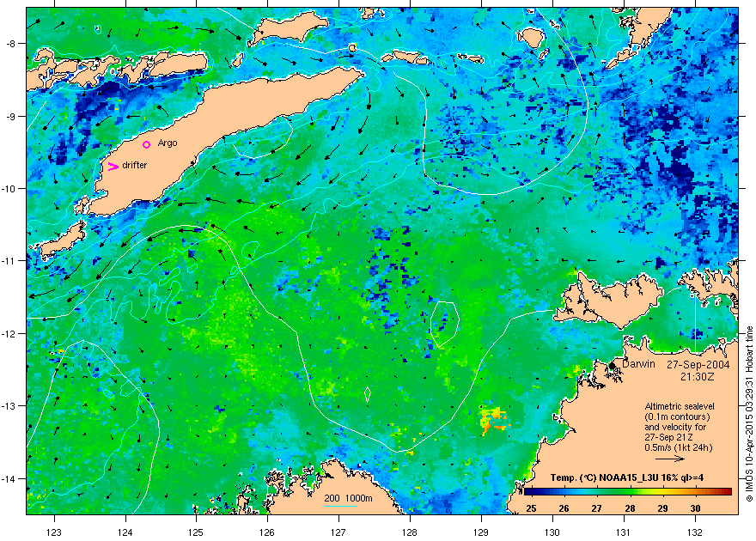Click colorbar label '30'
The height and width of the screenshot is (541, 756).
695,508
